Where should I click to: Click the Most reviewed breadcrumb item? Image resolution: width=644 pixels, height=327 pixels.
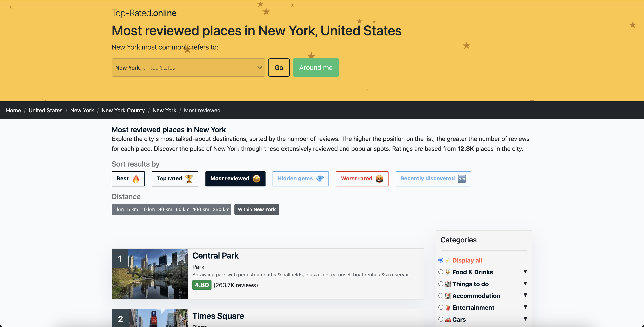tap(202, 110)
